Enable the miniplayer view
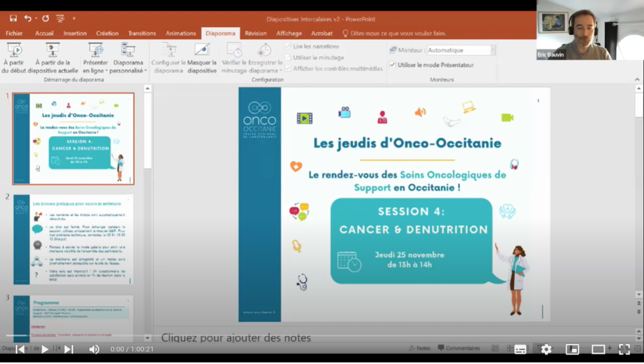 pos(572,349)
